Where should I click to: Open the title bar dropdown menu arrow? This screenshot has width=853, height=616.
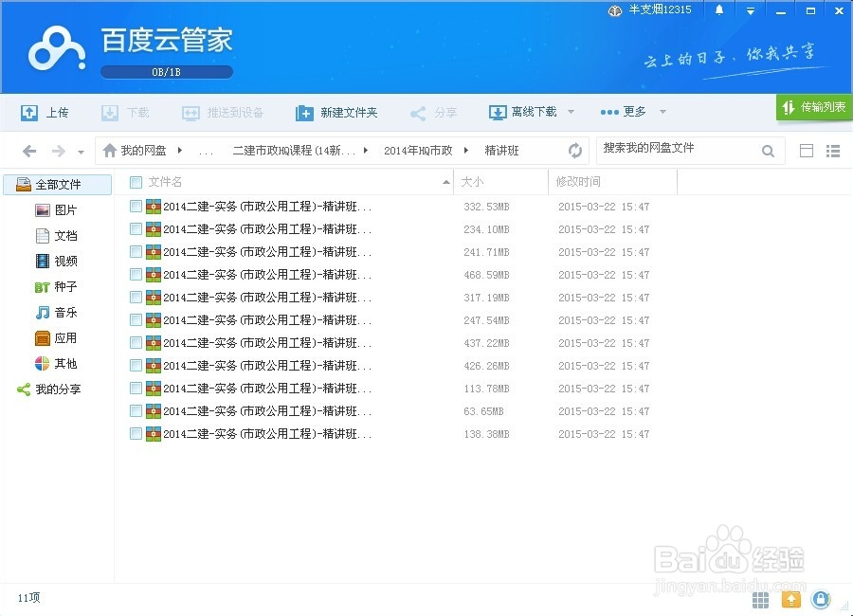point(751,10)
